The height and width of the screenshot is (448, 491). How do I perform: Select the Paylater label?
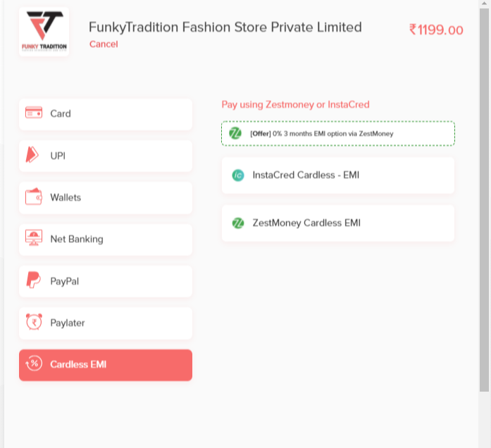[68, 323]
